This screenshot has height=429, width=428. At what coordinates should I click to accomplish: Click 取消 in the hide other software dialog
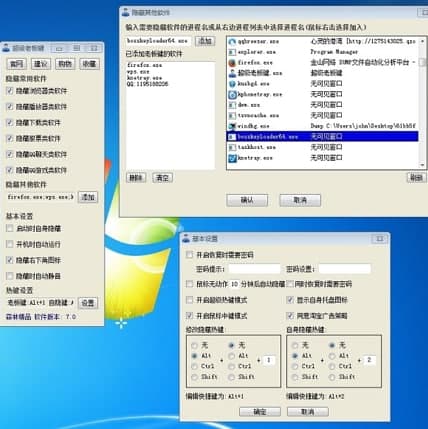click(300, 200)
